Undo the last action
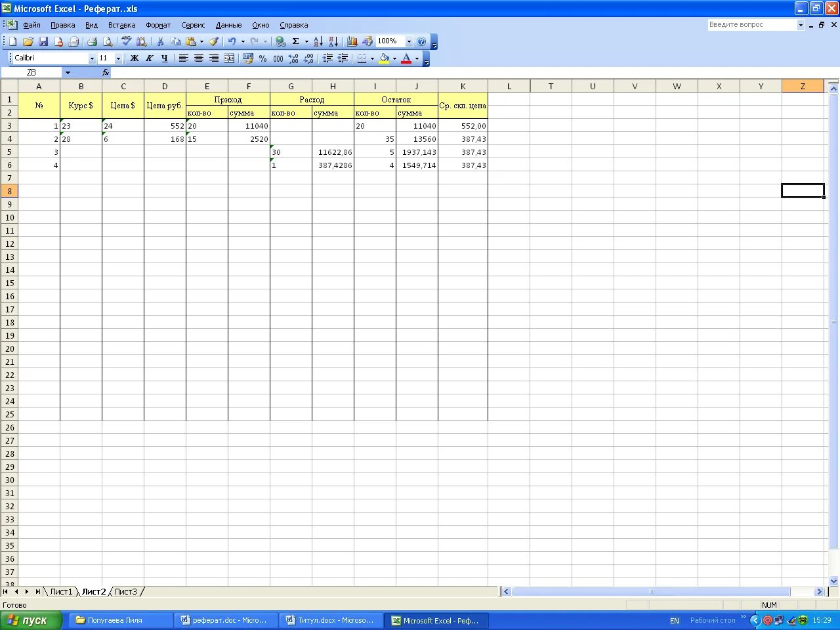The width and height of the screenshot is (840, 630). coord(232,41)
